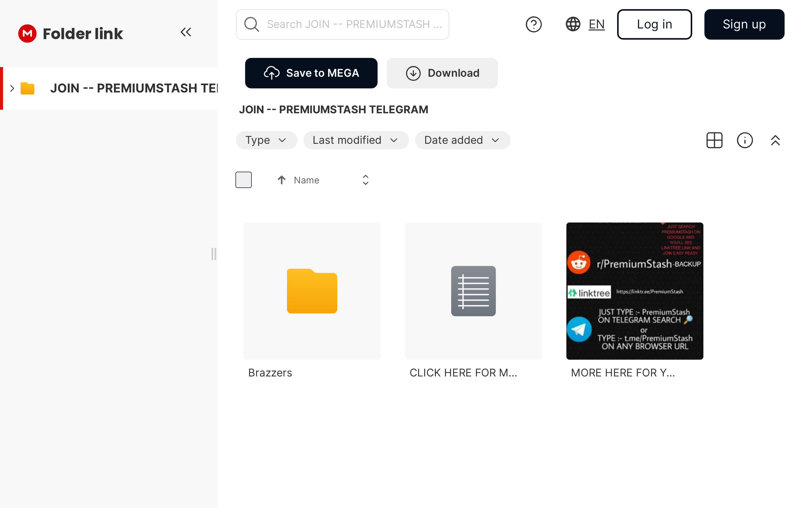Screen dimensions: 812x508
Task: Click the EN language link
Action: [597, 24]
